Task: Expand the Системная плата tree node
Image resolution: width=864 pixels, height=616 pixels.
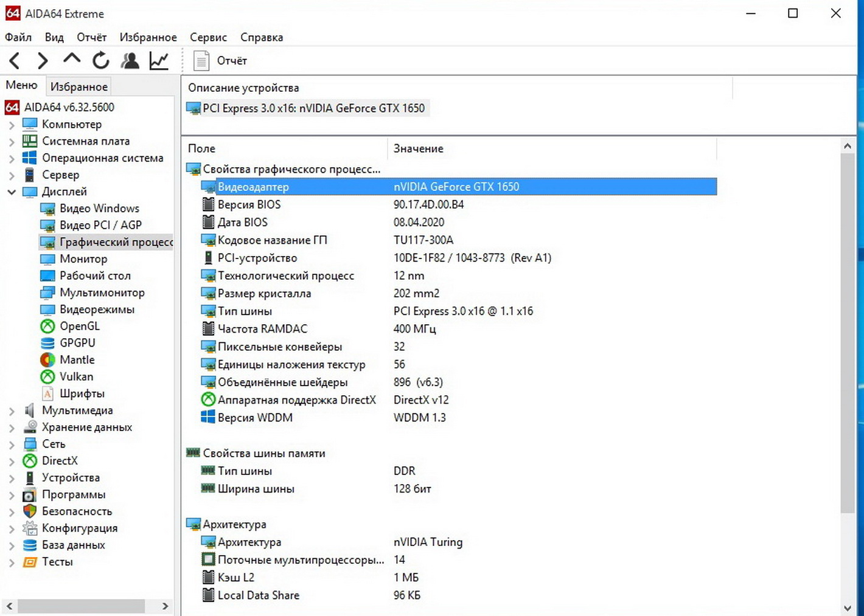Action: (x=12, y=142)
